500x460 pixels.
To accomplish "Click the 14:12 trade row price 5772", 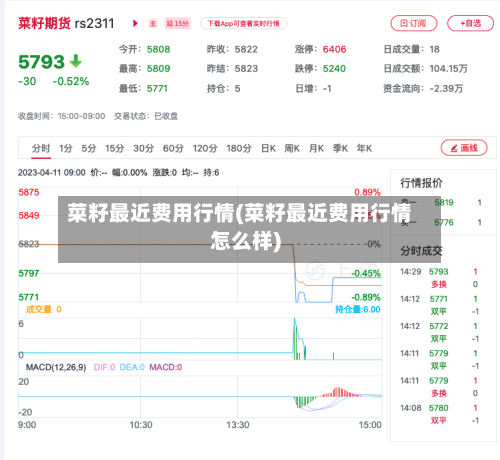I will [439, 326].
